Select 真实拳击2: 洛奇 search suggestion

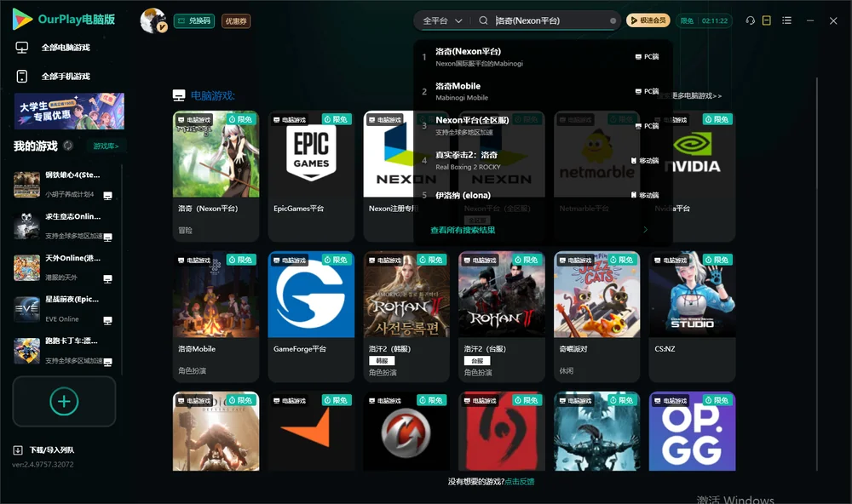point(543,160)
